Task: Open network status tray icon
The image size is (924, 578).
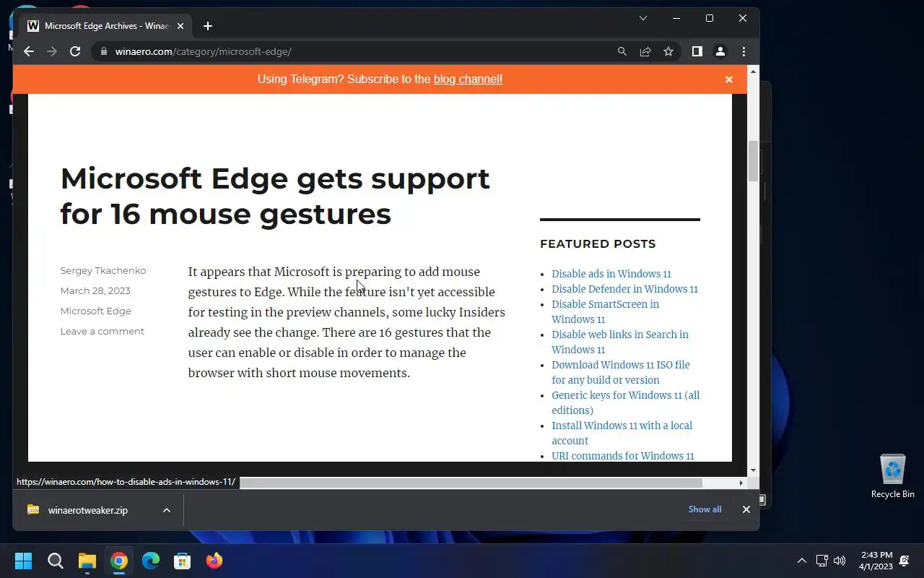Action: click(821, 561)
